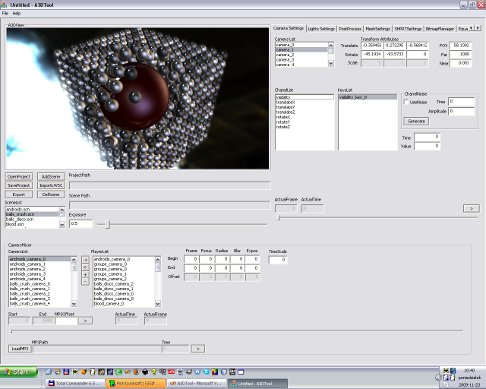The width and height of the screenshot is (486, 389).
Task: Click the play button next to MP3 Time field
Action: pos(198,349)
